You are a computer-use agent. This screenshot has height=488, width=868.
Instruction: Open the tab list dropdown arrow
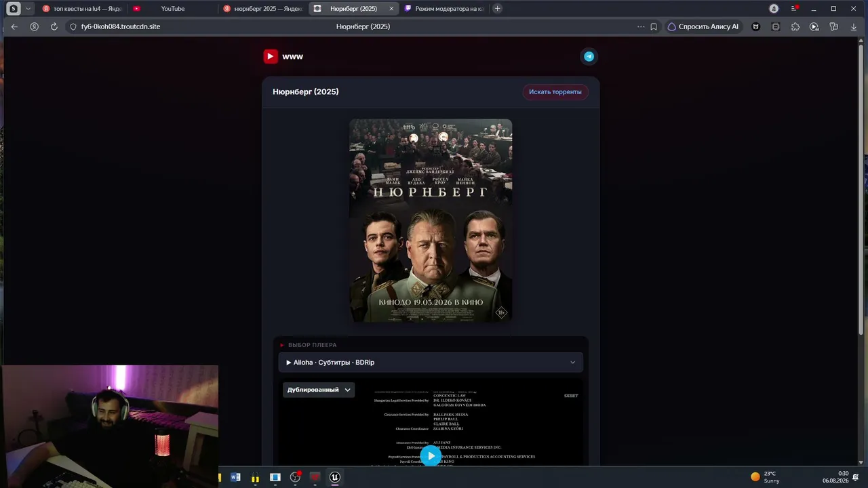(28, 9)
